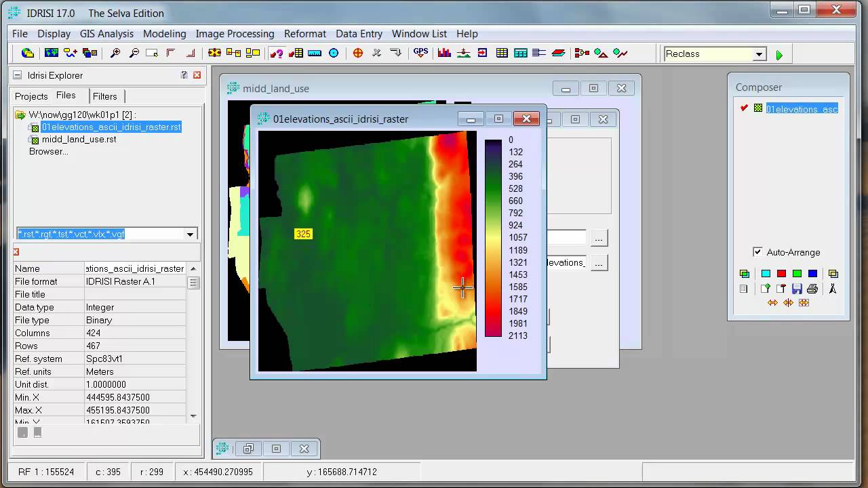The image size is (868, 488).
Task: Open the GIS Analysis menu
Action: [106, 33]
